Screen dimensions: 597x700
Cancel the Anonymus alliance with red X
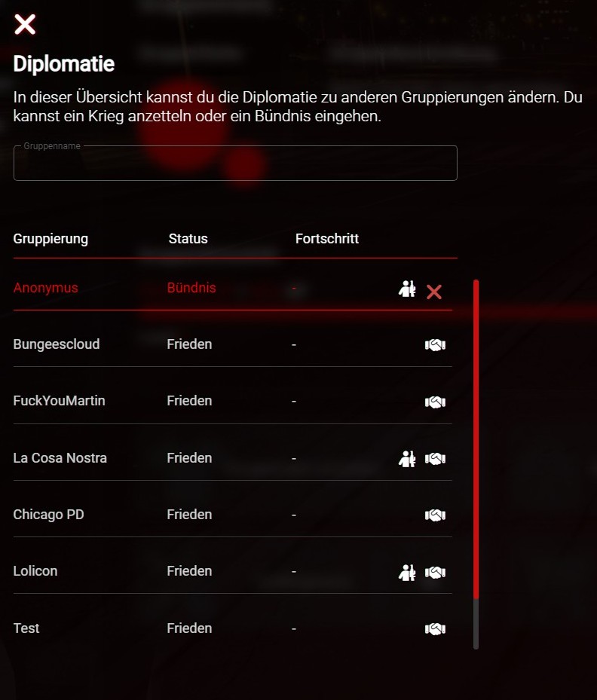(434, 292)
